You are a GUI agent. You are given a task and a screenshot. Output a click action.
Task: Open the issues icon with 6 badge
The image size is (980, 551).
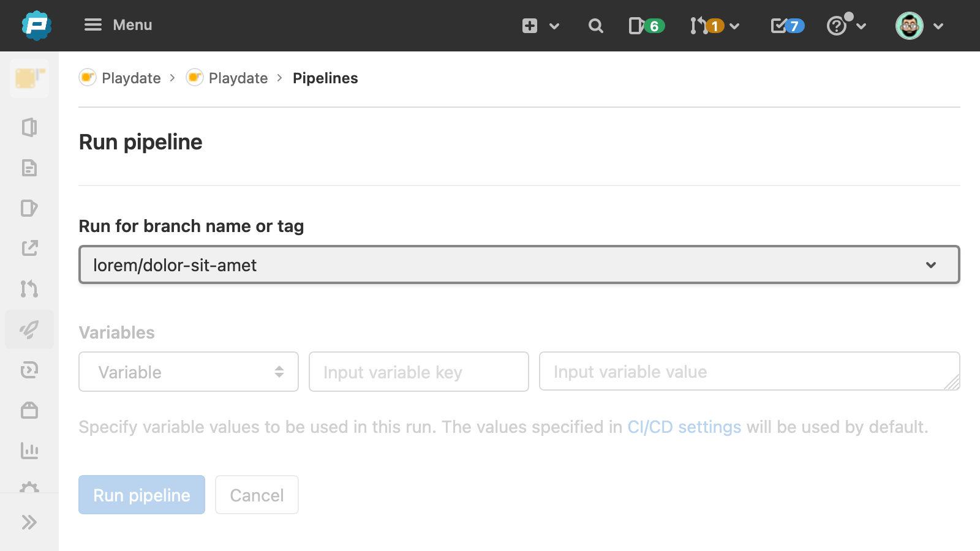click(x=646, y=26)
